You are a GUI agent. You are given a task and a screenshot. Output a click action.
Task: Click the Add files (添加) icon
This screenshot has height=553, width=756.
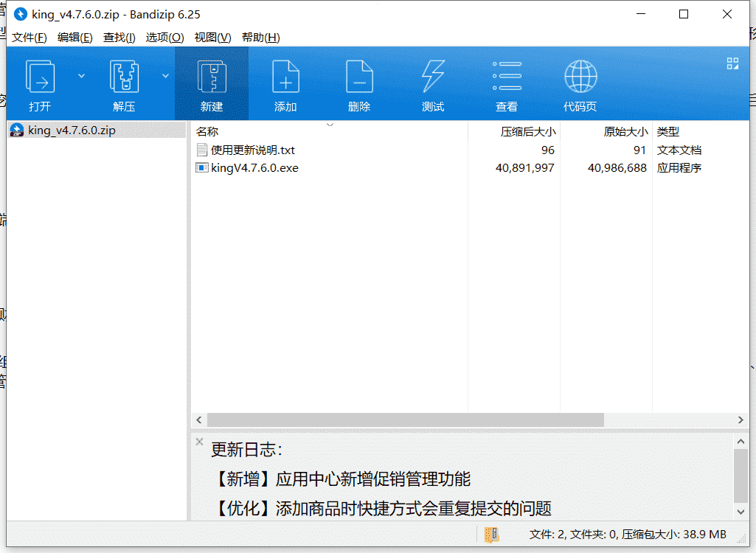(285, 76)
